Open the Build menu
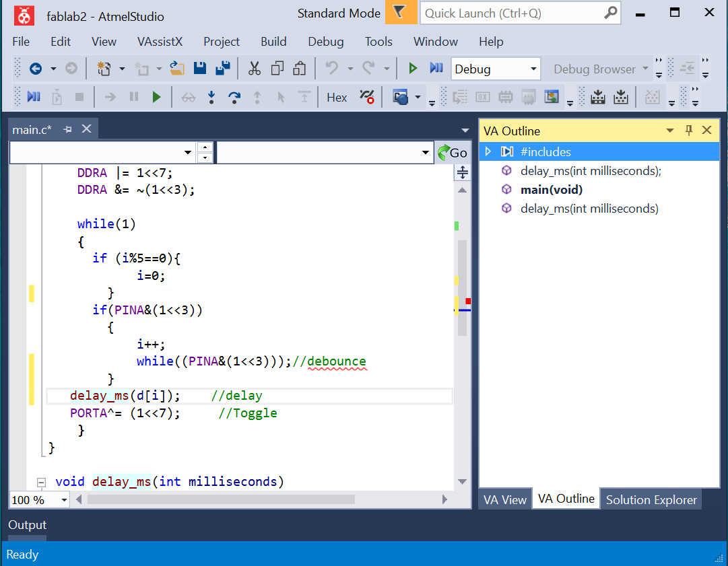The image size is (728, 566). pyautogui.click(x=273, y=42)
